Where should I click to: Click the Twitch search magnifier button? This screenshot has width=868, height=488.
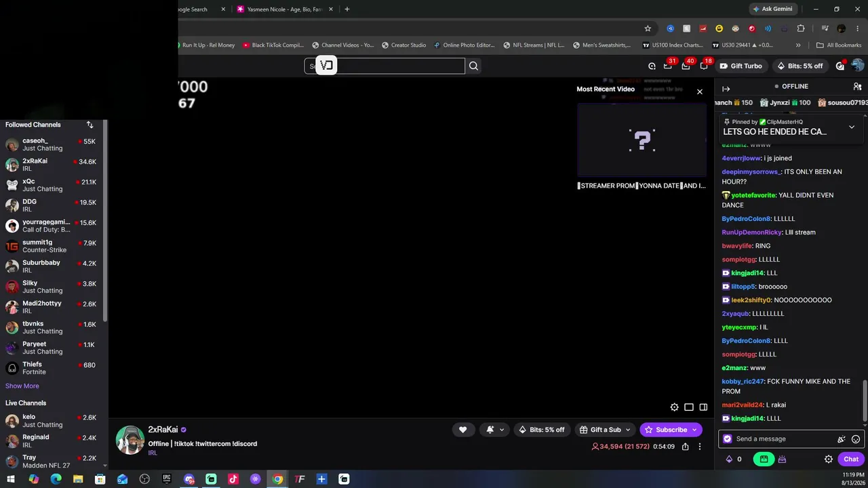(x=473, y=66)
